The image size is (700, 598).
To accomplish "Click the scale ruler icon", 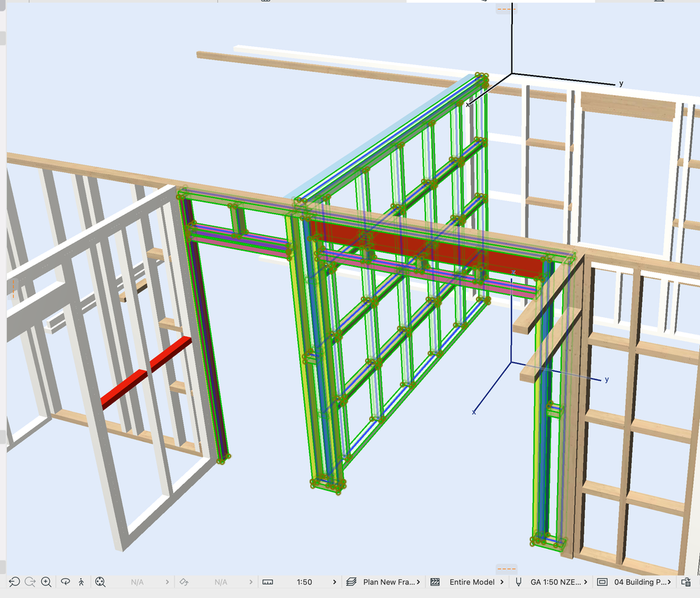I will pyautogui.click(x=268, y=582).
